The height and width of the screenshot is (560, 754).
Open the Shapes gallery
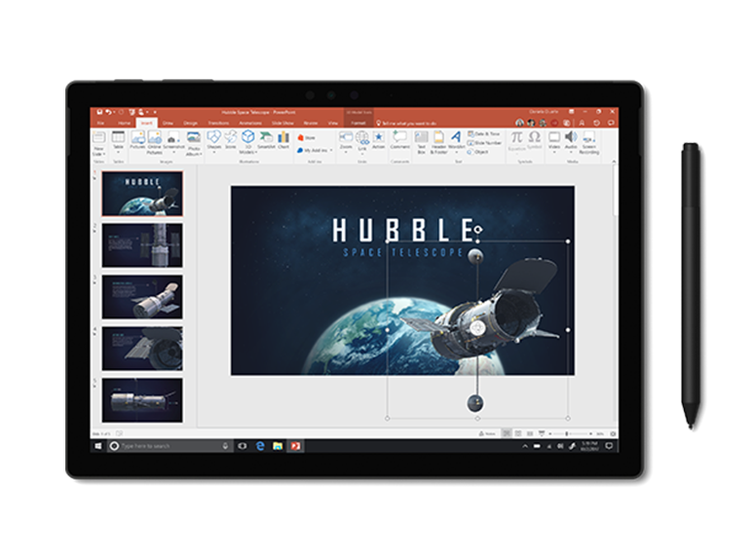[213, 140]
